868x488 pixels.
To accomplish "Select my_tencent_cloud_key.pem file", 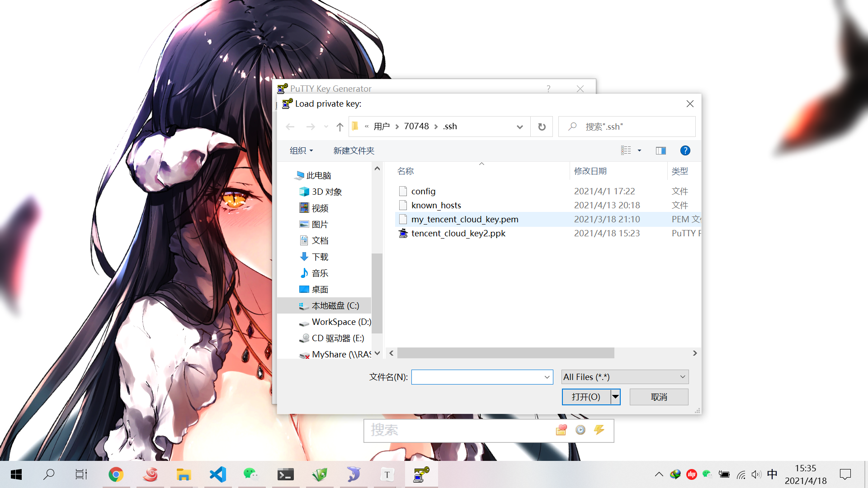I will [x=548, y=219].
